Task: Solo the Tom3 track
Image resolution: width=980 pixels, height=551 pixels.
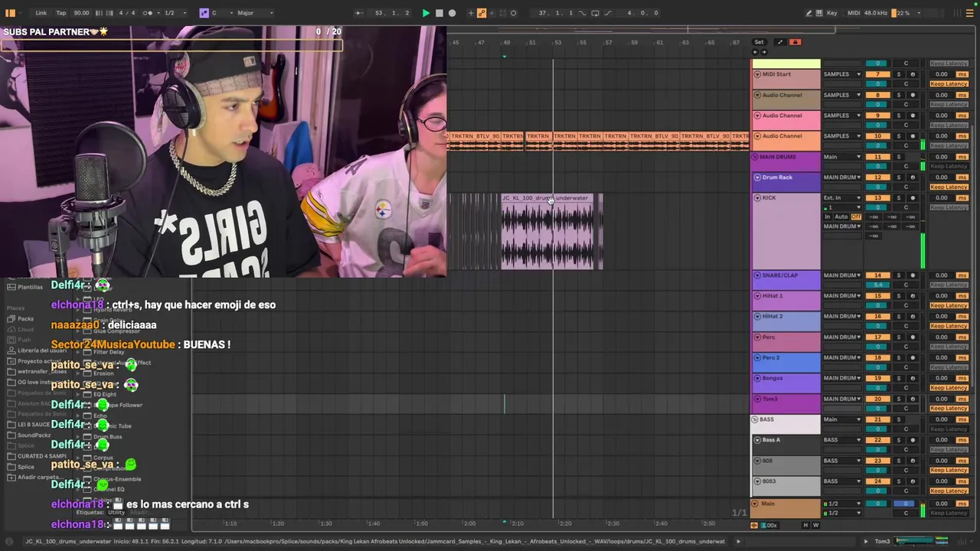Action: pyautogui.click(x=899, y=399)
